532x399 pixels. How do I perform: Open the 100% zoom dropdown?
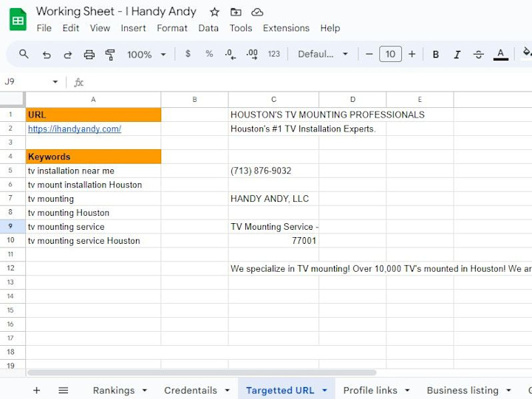pos(146,54)
